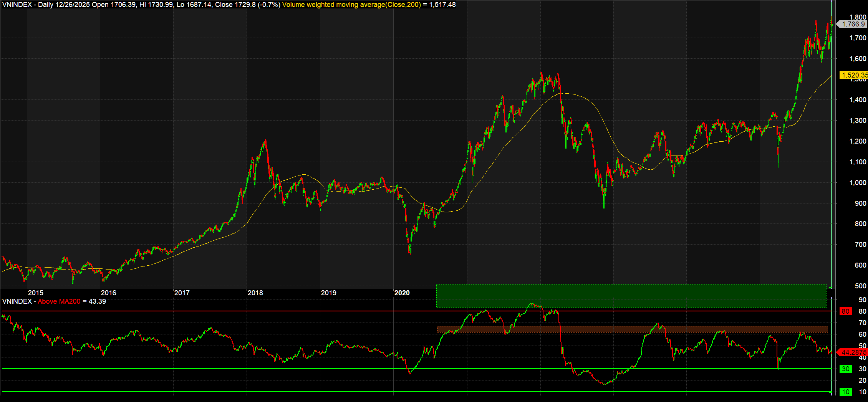Click the 2017 label on the time axis
Image resolution: width=868 pixels, height=402 pixels.
(x=182, y=293)
